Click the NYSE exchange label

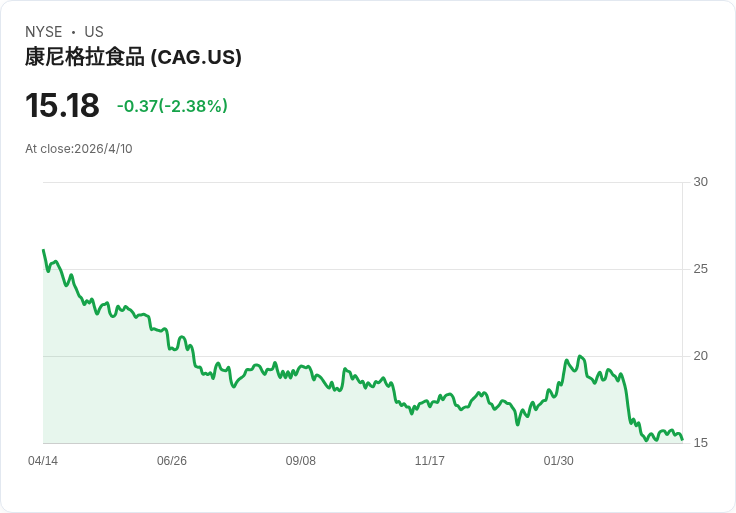coord(44,32)
